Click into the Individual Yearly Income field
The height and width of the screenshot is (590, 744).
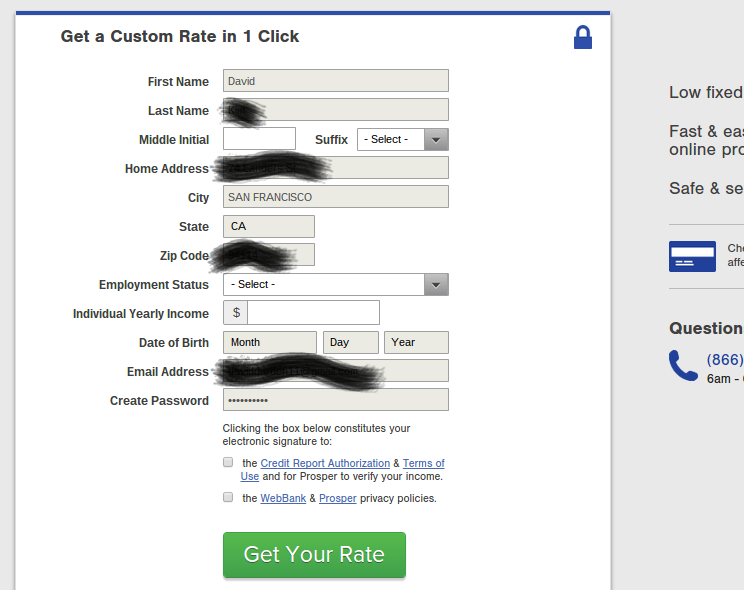314,313
